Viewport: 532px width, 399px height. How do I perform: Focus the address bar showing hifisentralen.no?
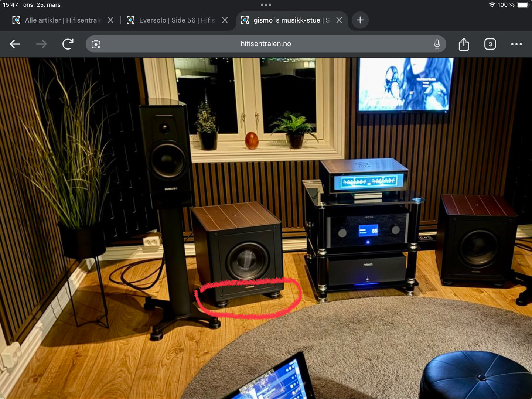266,44
